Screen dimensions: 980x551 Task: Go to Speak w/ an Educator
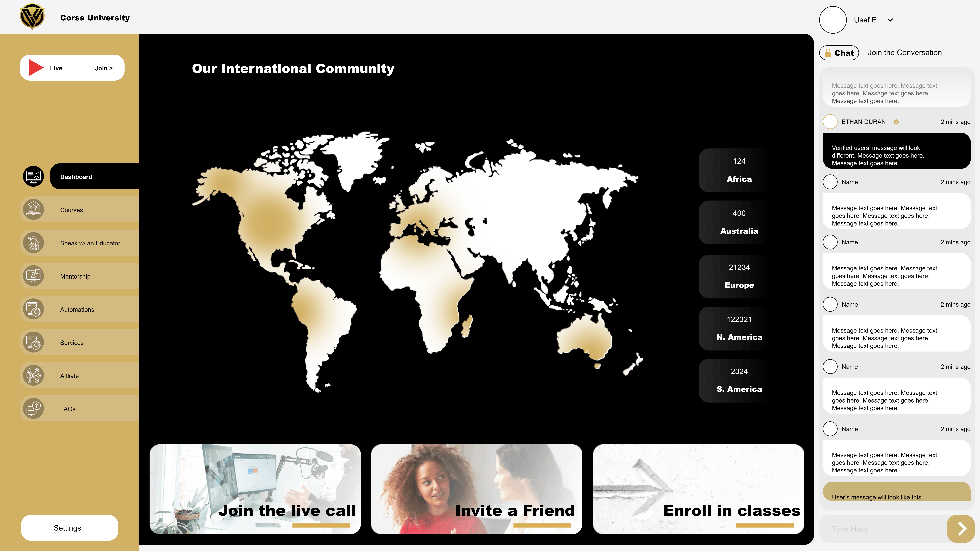point(79,243)
